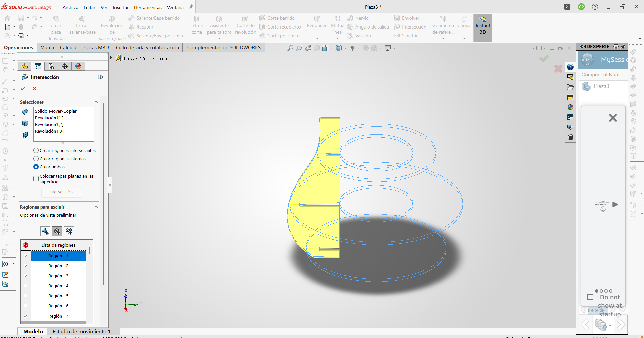Select the Crear ambas option
644x338 pixels.
(36, 167)
